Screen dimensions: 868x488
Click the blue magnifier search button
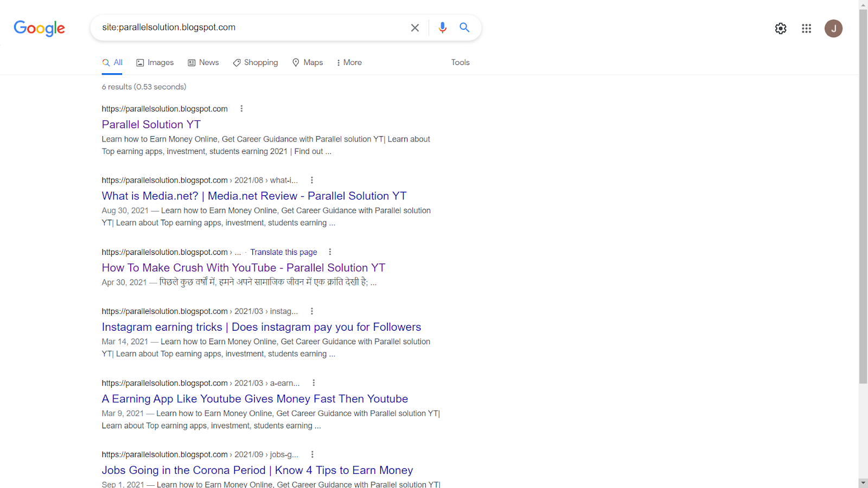coord(464,28)
